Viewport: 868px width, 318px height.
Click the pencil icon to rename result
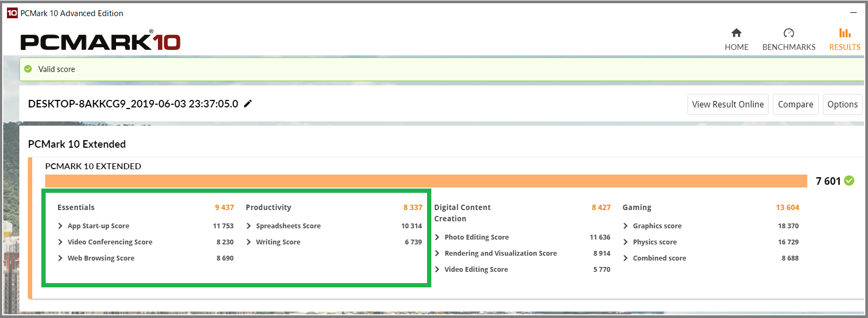coord(248,104)
